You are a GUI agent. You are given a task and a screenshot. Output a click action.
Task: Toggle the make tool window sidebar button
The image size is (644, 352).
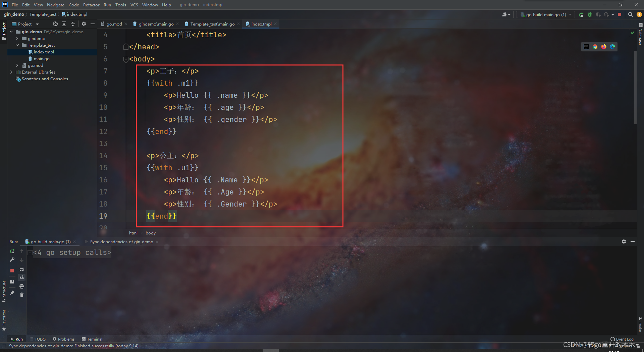pyautogui.click(x=640, y=324)
